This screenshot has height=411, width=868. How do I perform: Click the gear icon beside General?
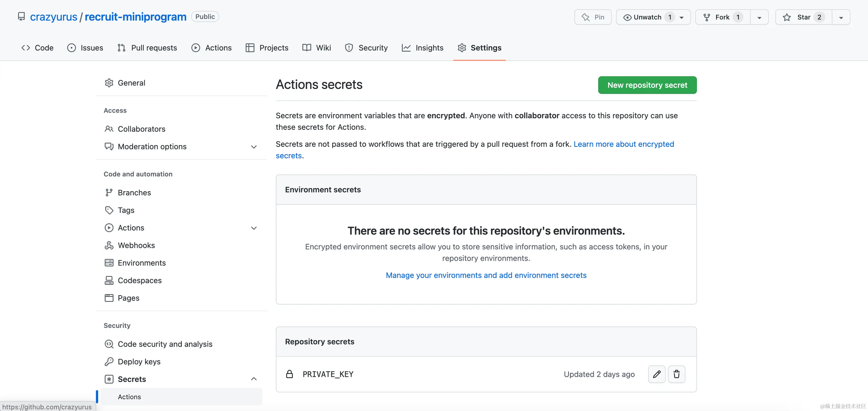(x=109, y=83)
